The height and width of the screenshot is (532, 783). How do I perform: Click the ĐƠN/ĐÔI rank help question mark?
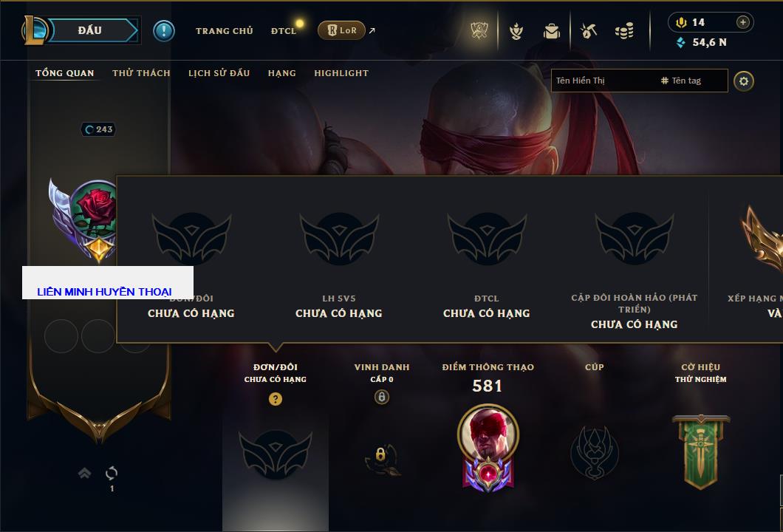275,398
